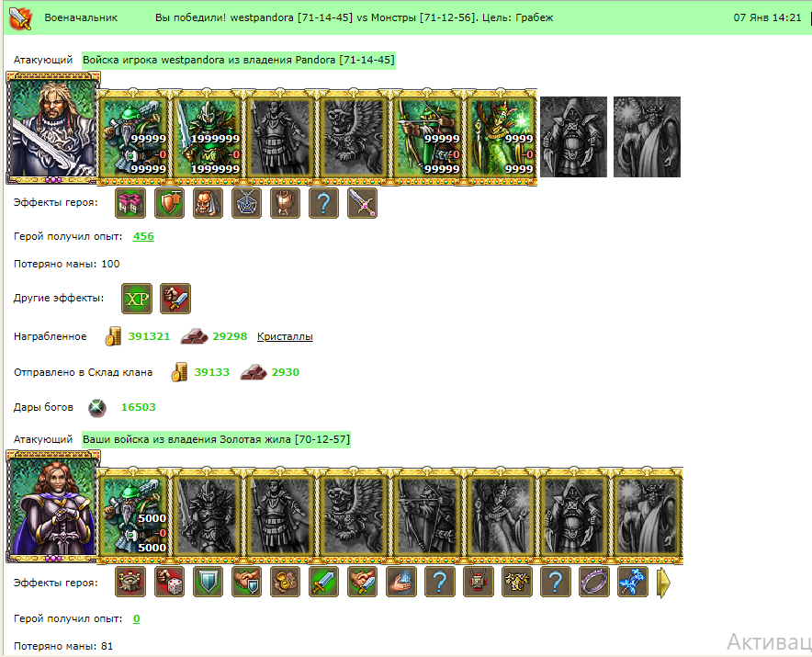Click the dwarf unit card with 99999
This screenshot has width=812, height=657.
(132, 137)
